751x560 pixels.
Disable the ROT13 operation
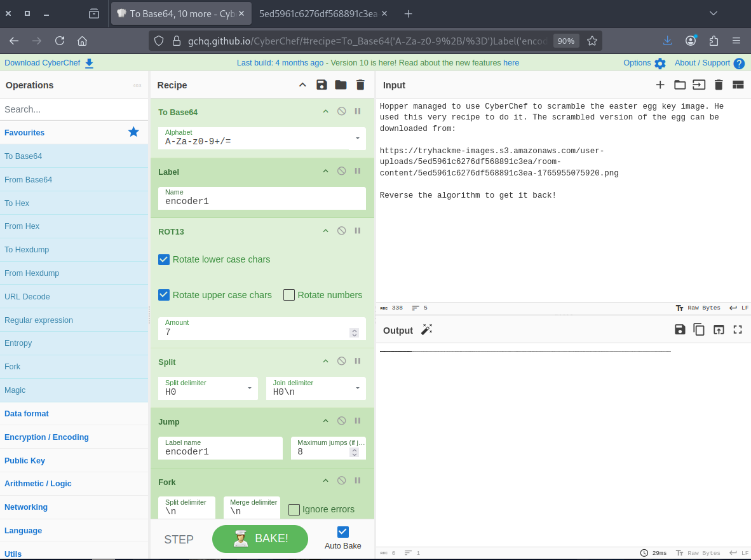click(341, 231)
